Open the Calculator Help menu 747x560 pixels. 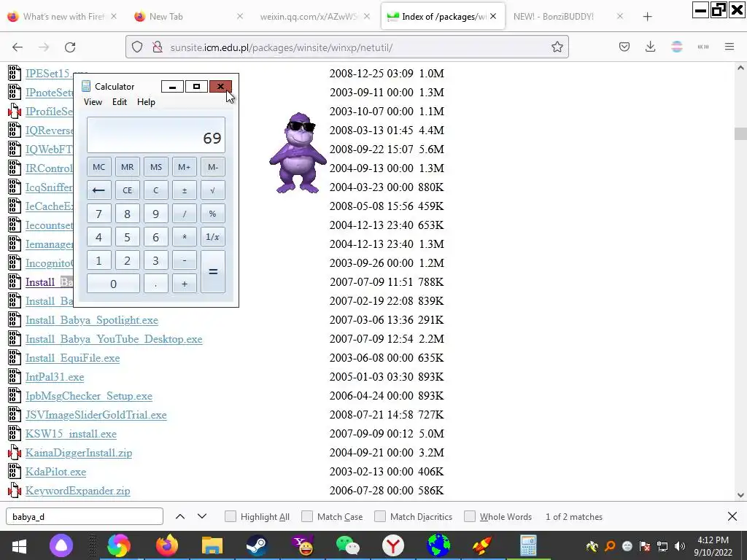(x=146, y=102)
